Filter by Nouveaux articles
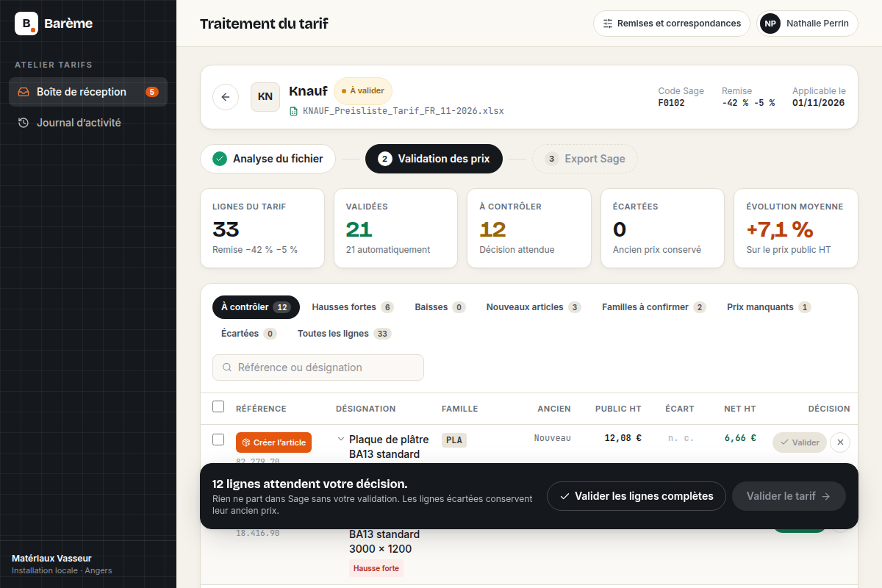The width and height of the screenshot is (882, 588). [534, 307]
